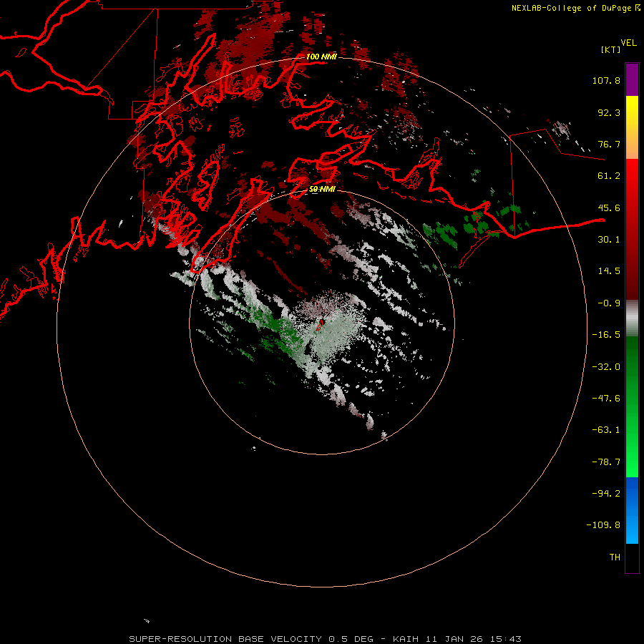The height and width of the screenshot is (644, 644).
Task: Click the Super-Resolution Base Velocity caption
Action: point(326,639)
